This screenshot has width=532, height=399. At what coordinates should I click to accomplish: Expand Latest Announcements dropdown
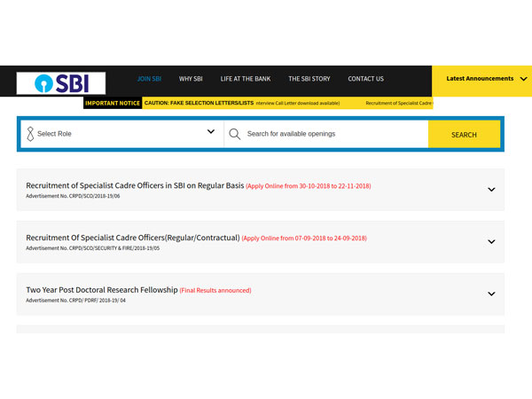(x=481, y=81)
